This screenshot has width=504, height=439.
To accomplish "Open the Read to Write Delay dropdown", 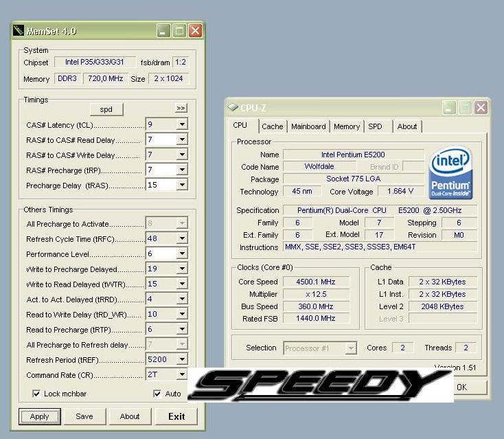I will (x=182, y=314).
